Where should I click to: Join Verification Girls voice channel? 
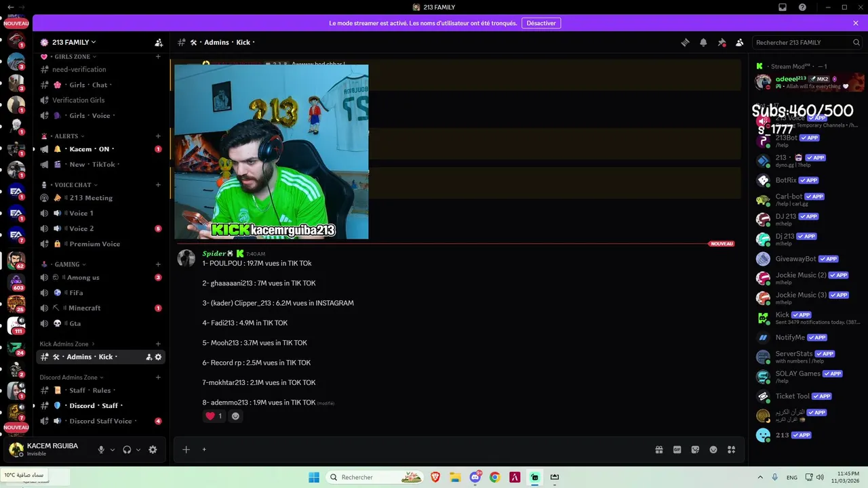pos(100,100)
